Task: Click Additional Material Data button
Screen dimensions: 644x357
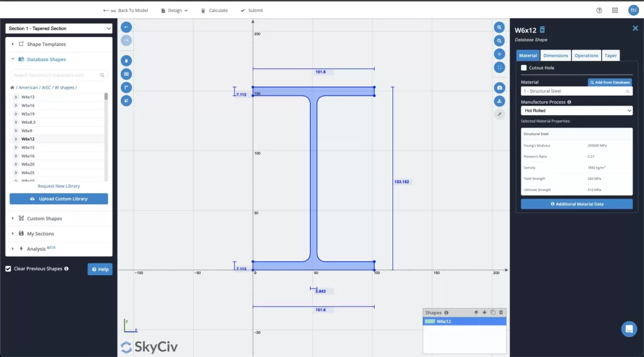Action: click(x=576, y=204)
